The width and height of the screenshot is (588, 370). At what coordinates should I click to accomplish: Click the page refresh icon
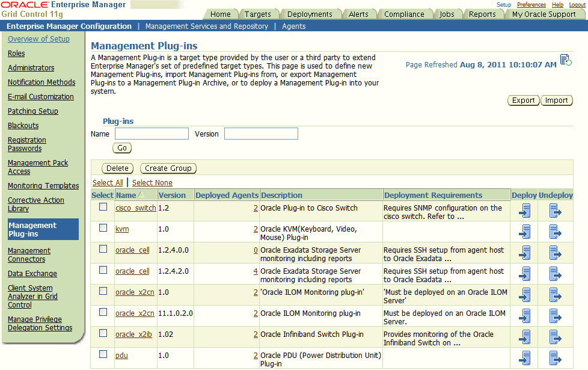click(566, 60)
